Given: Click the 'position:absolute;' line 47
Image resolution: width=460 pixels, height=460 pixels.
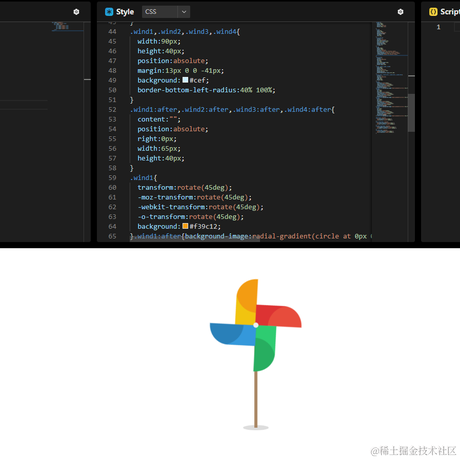Looking at the screenshot, I should click(173, 61).
